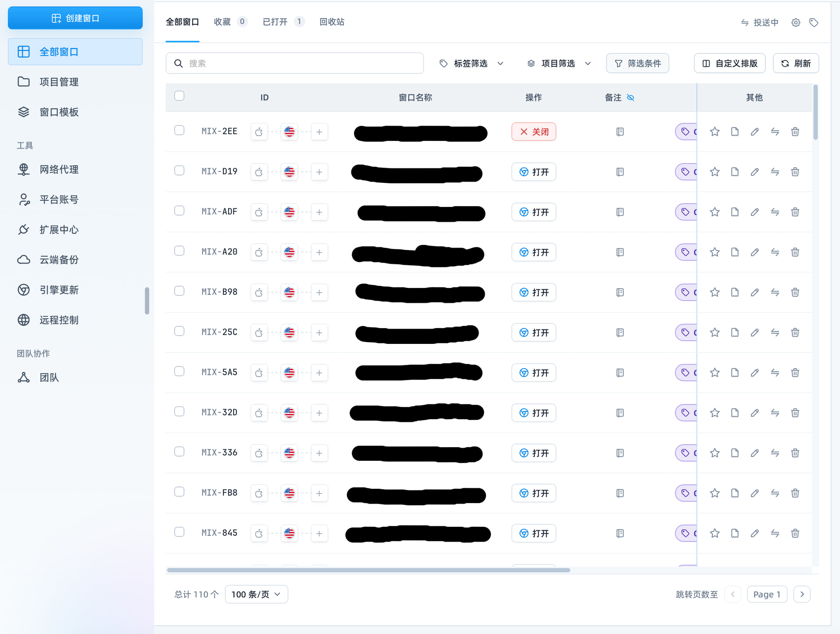Viewport: 840px width, 634px height.
Task: Toggle the notes (备注) column eye visibility icon
Action: 630,98
